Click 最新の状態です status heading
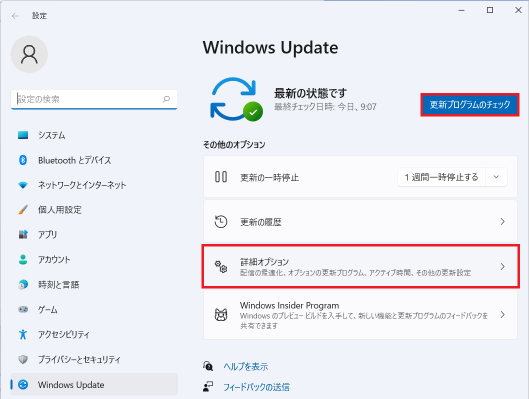The height and width of the screenshot is (399, 529). [310, 93]
